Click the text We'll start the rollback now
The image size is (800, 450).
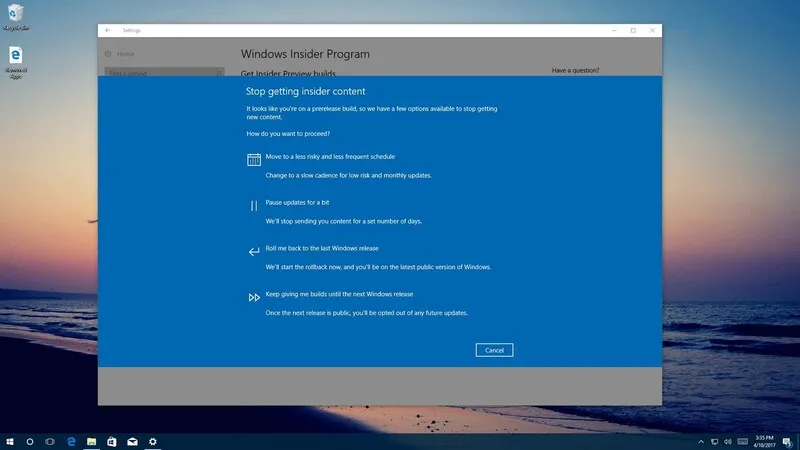[x=378, y=267]
